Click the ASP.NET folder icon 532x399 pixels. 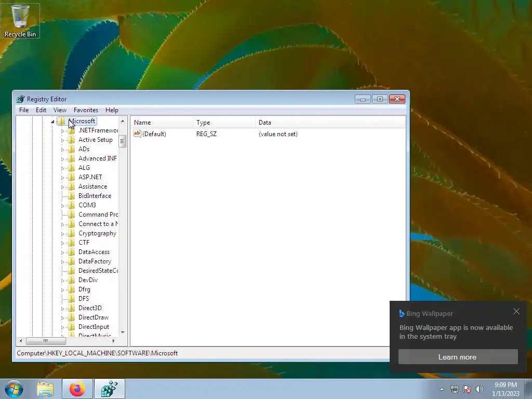coord(71,177)
